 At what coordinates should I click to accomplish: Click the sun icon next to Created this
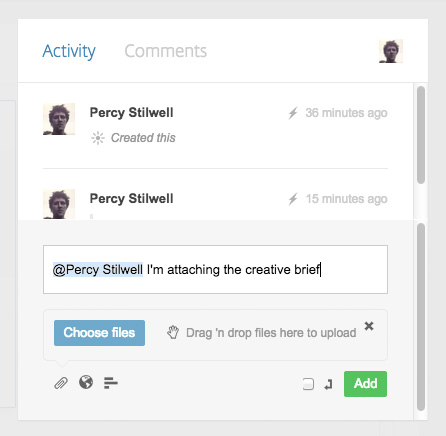click(98, 138)
